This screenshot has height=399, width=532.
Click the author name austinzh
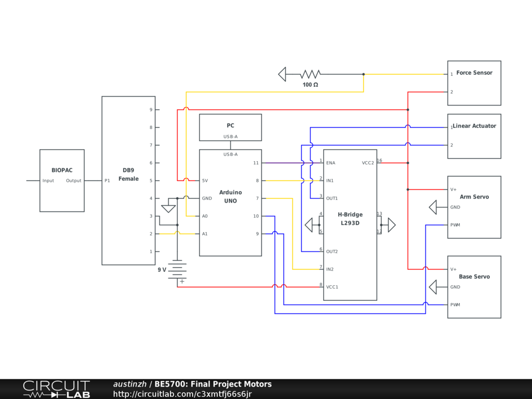click(130, 384)
